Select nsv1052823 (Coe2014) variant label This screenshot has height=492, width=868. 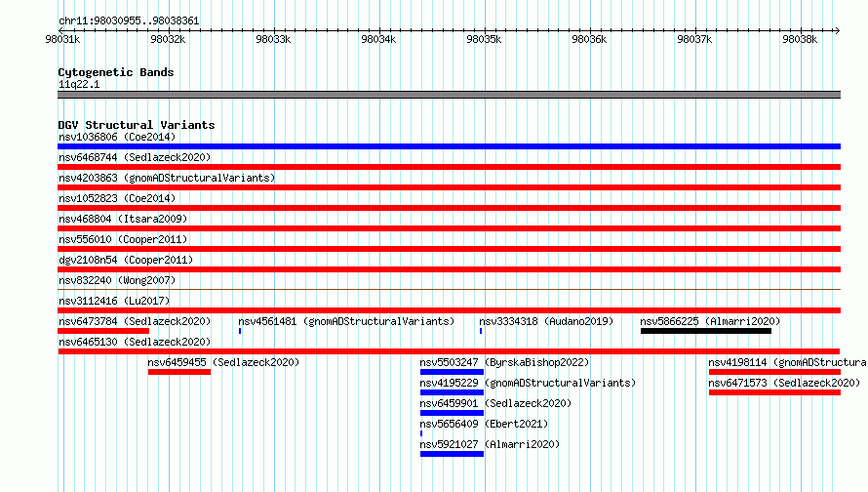coord(117,198)
